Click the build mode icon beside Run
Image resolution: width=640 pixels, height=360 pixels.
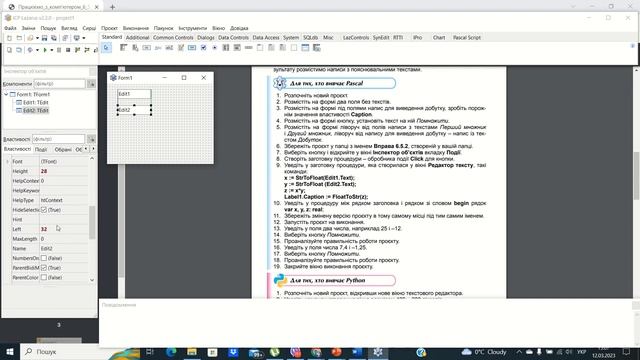click(x=30, y=50)
